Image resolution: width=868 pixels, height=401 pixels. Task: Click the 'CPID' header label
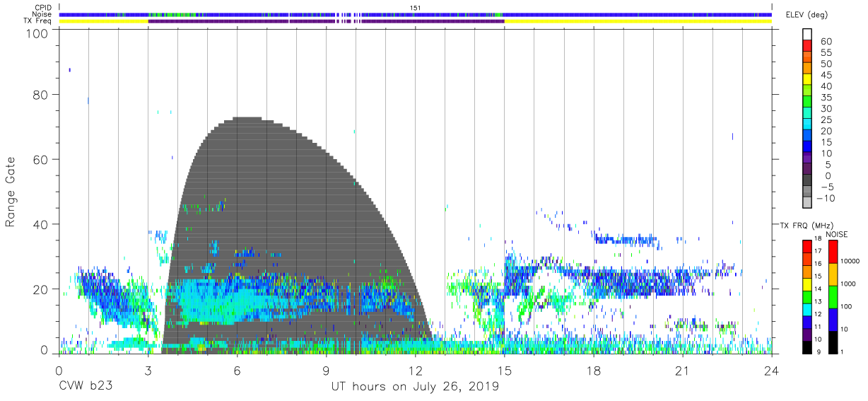coord(44,7)
